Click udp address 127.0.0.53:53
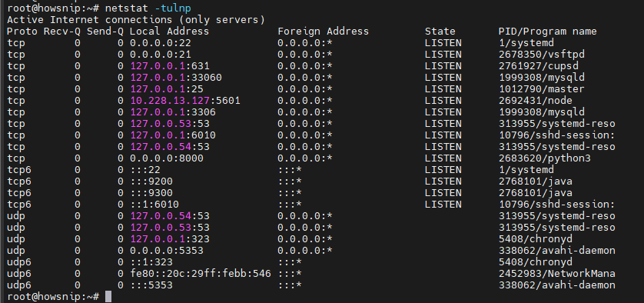The width and height of the screenshot is (644, 303). click(170, 227)
